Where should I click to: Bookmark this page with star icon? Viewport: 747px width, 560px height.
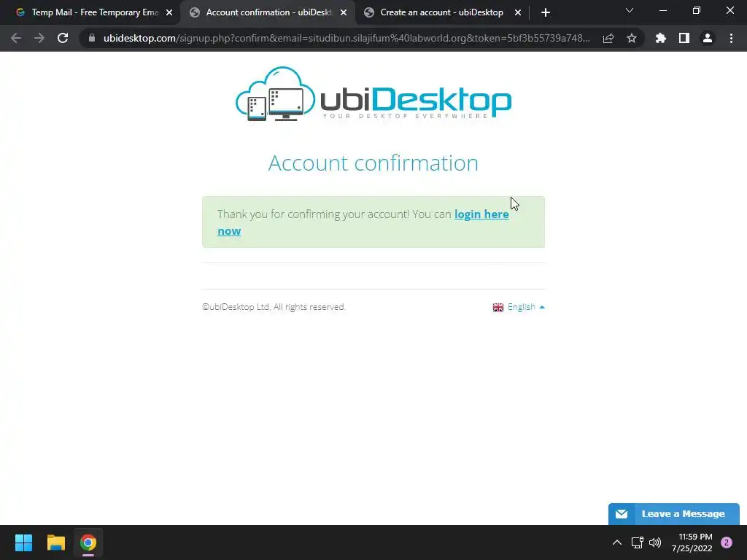(632, 38)
